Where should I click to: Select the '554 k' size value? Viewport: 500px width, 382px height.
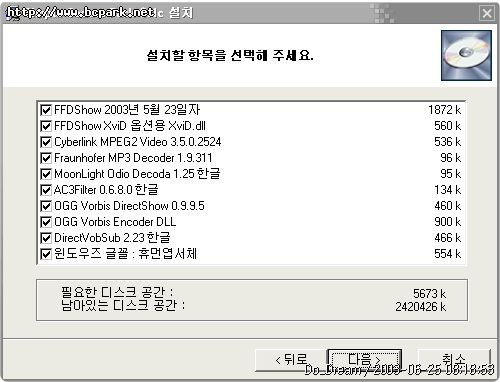(x=448, y=254)
